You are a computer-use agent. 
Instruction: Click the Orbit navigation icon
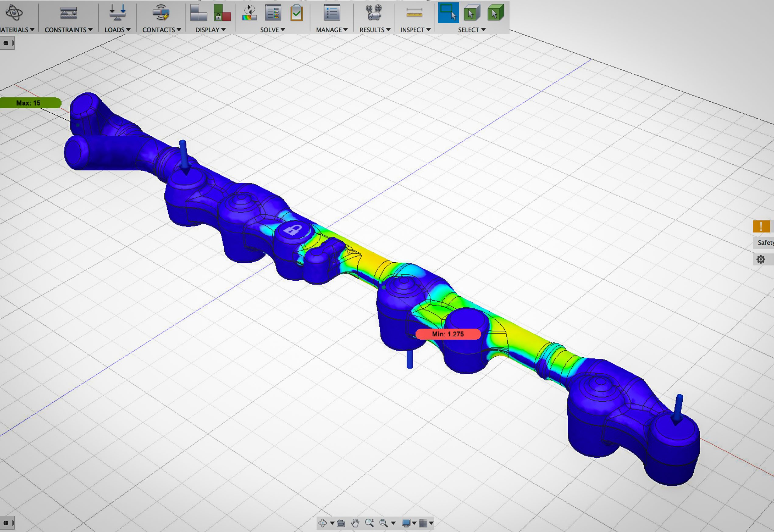(323, 523)
